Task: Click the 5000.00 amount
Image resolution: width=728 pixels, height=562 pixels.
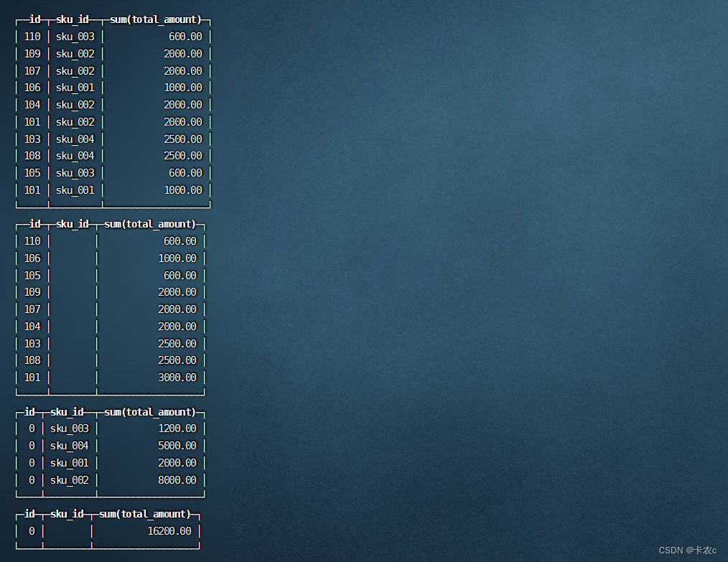Action: click(177, 446)
